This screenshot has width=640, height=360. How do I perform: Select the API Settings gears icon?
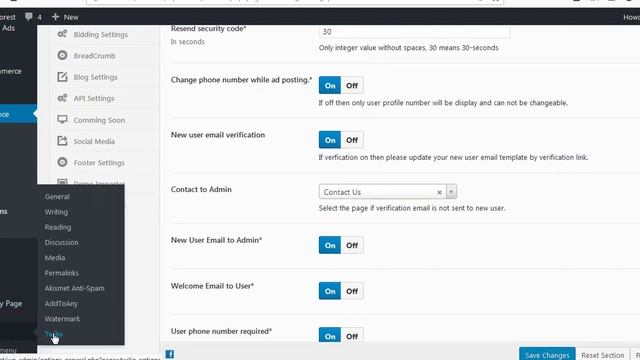(62, 98)
